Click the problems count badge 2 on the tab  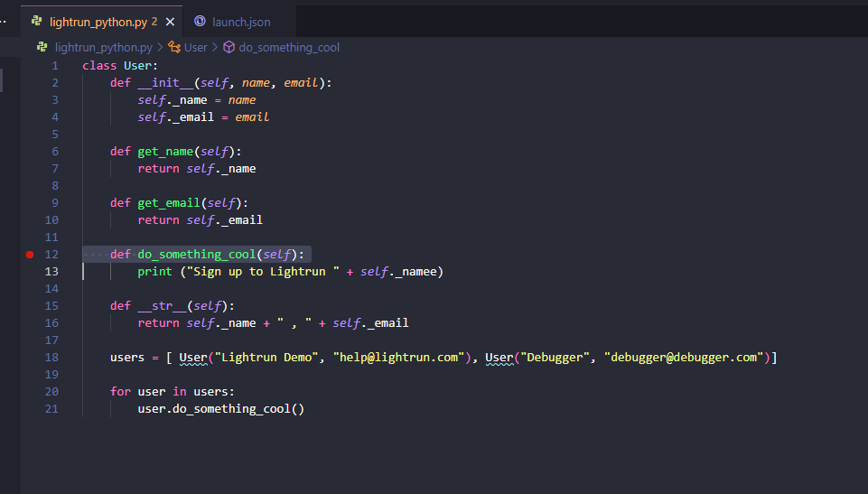(154, 22)
